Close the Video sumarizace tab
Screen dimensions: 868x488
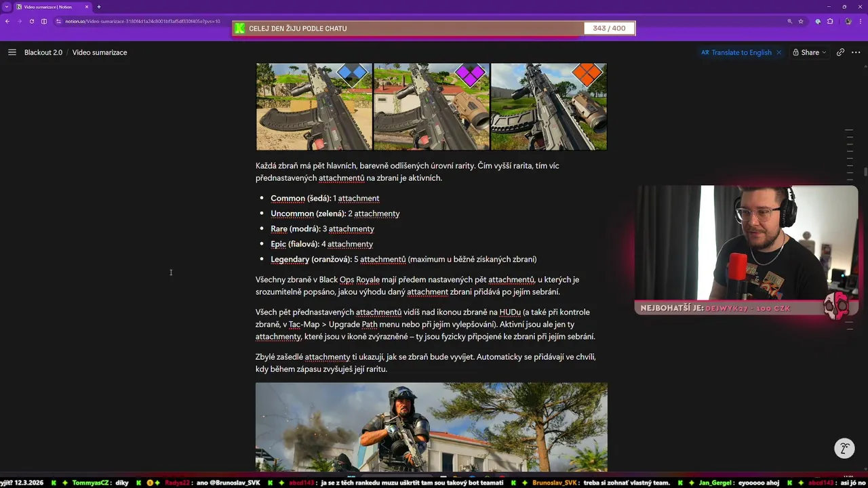[87, 7]
